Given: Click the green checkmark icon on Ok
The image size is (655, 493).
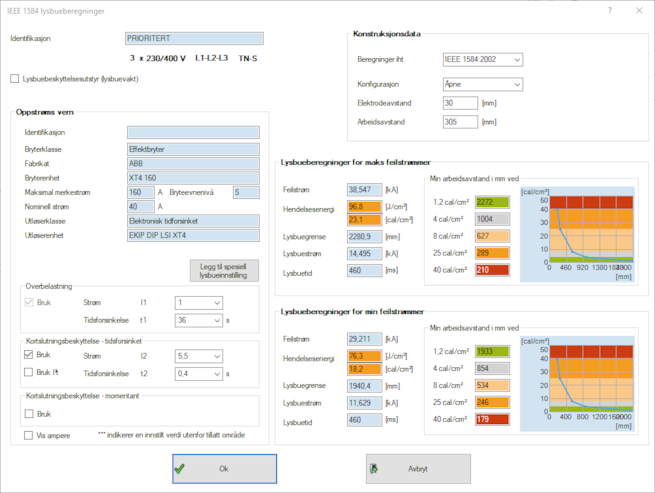Looking at the screenshot, I should [179, 468].
